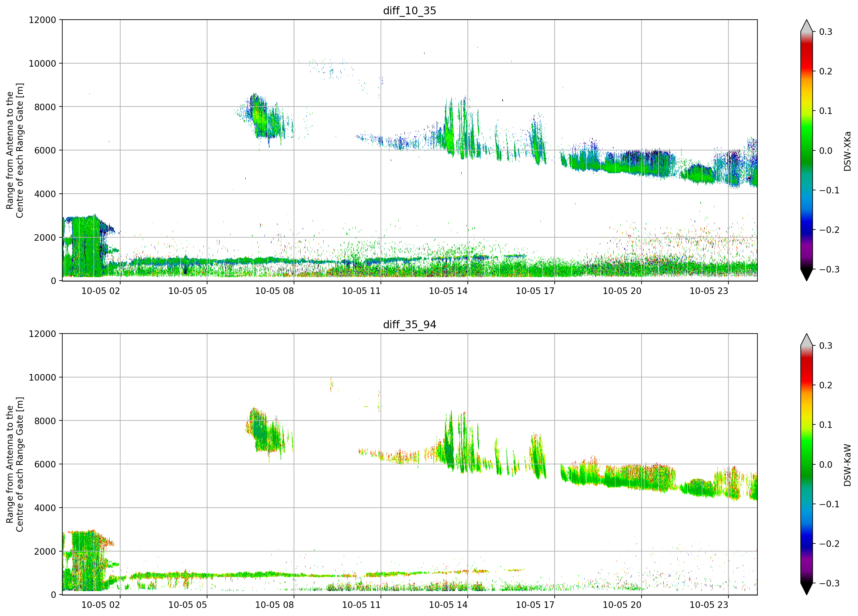
Task: Click the 10-05 02 x-tick under diff_10_35
Action: click(x=101, y=291)
